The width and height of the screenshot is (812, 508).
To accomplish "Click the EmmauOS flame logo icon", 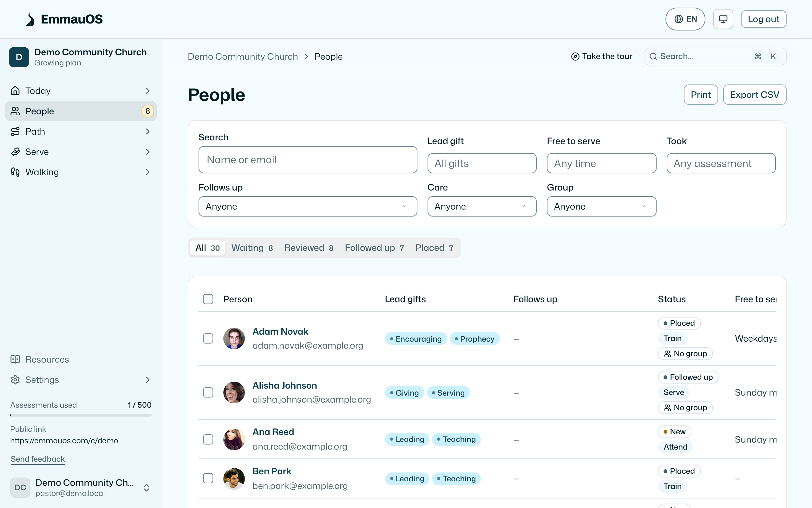I will [x=30, y=19].
